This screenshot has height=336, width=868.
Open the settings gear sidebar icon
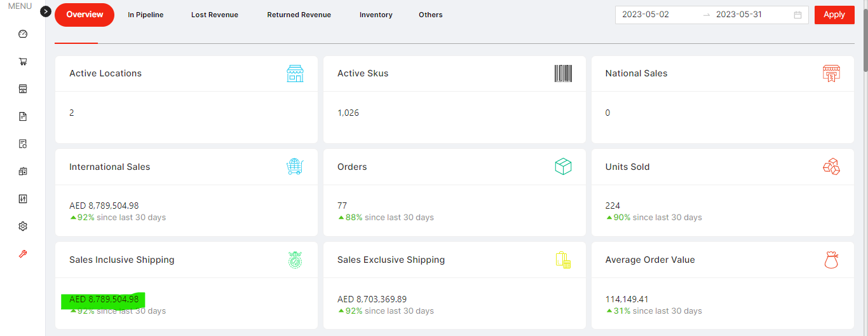click(x=23, y=227)
